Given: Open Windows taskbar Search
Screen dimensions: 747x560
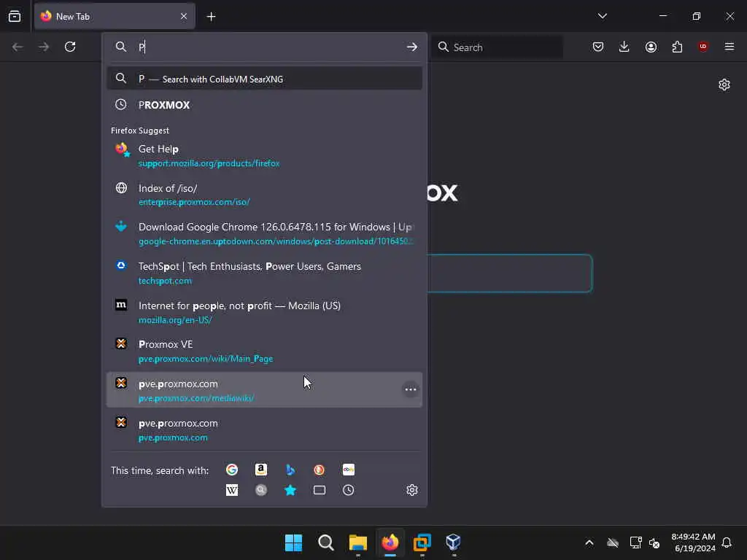Looking at the screenshot, I should [x=326, y=542].
